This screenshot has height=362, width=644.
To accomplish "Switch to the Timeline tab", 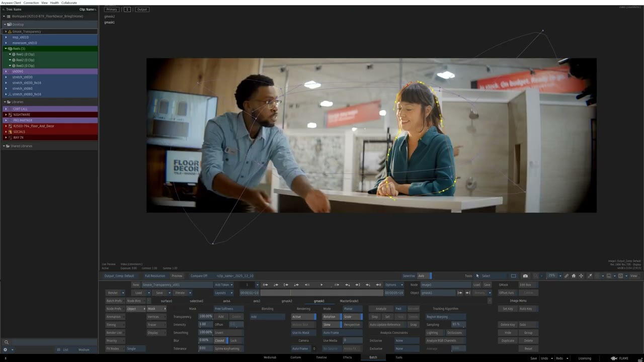I will click(321, 357).
